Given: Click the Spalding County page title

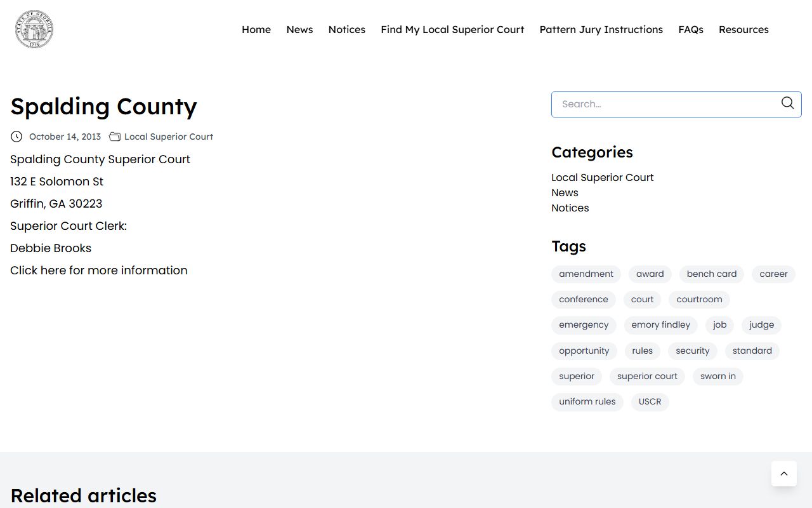Looking at the screenshot, I should click(x=103, y=107).
